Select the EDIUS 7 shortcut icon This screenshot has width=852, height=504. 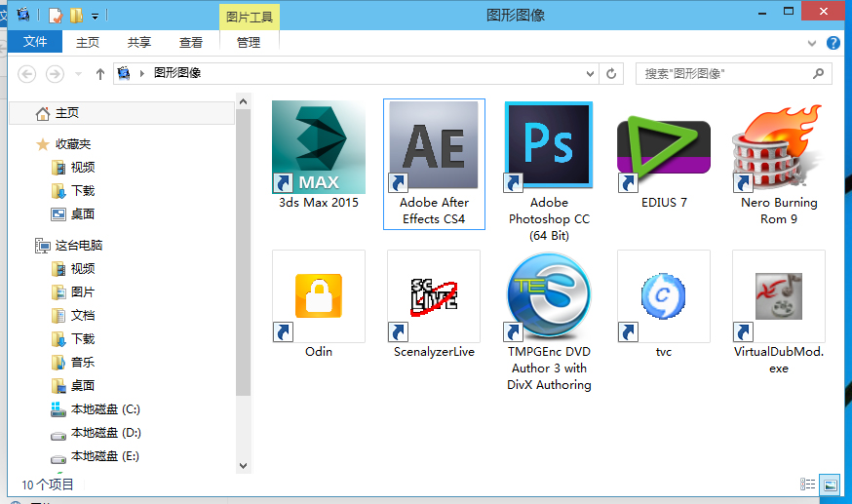pos(664,147)
